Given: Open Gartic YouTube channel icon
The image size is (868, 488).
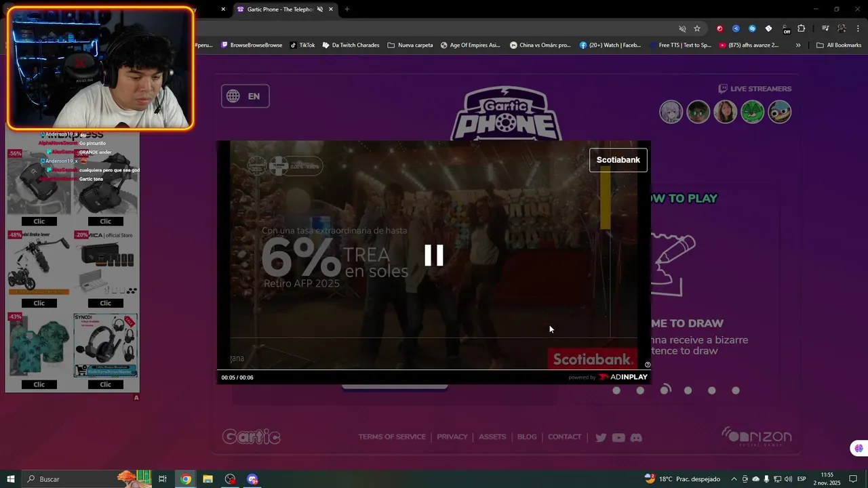Looking at the screenshot, I should [x=618, y=438].
